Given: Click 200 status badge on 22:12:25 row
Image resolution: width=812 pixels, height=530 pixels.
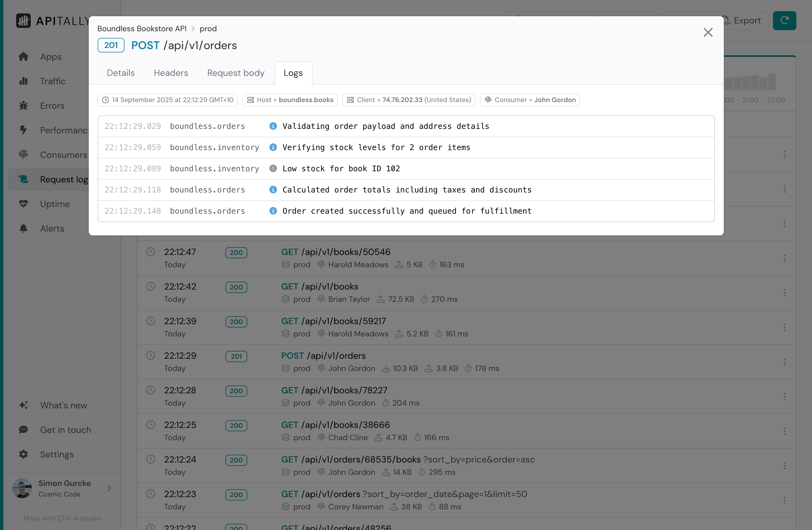Looking at the screenshot, I should click(x=236, y=425).
